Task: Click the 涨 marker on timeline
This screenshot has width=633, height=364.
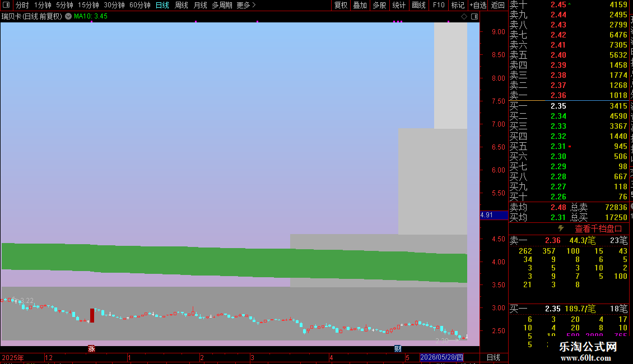Action: 91,349
